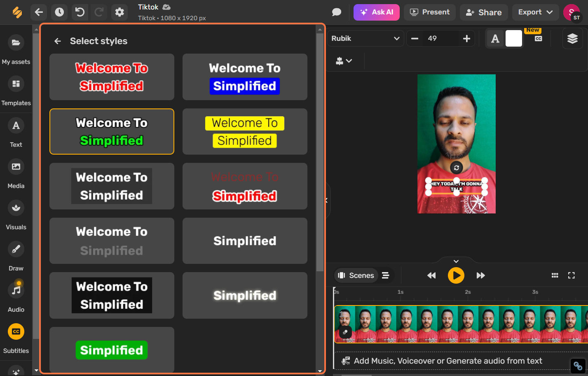The width and height of the screenshot is (588, 376).
Task: Open the Visuals sidebar section
Action: click(16, 214)
